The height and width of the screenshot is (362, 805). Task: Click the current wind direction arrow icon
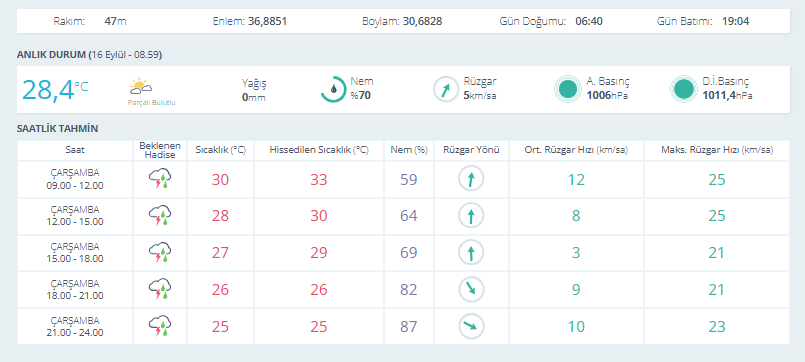446,89
